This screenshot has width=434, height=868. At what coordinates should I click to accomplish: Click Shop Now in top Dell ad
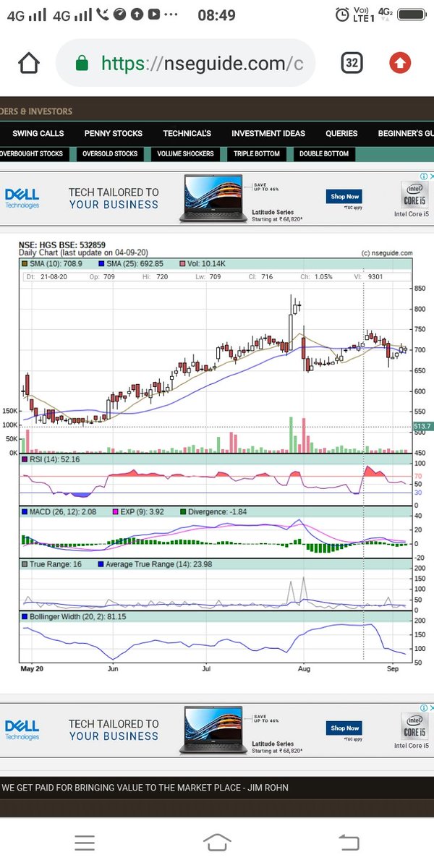344,196
